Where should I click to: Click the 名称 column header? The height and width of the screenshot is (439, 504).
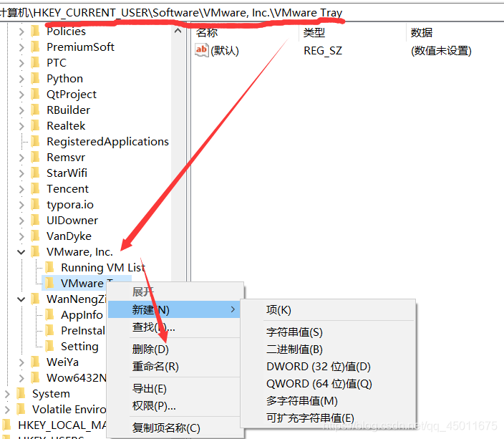click(208, 33)
